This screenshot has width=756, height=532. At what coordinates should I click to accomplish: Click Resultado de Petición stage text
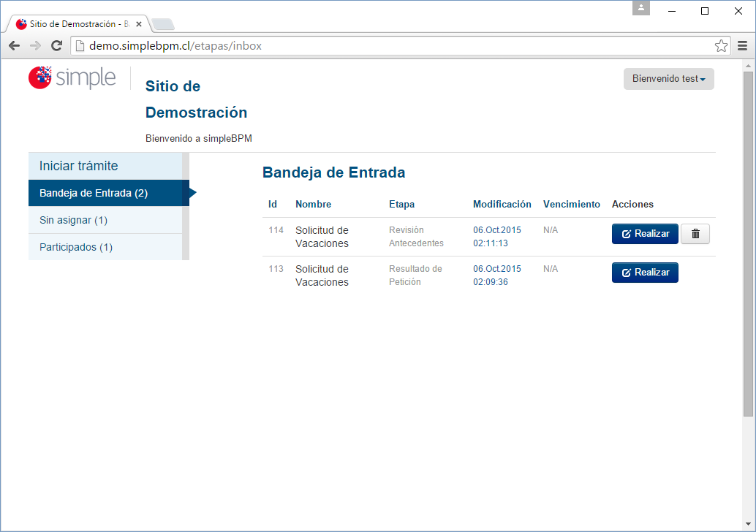(x=415, y=275)
